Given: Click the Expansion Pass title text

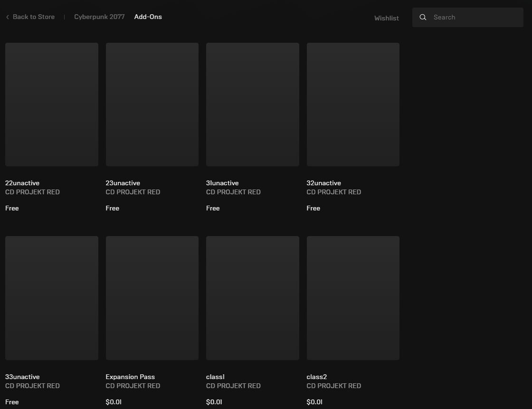Looking at the screenshot, I should (130, 377).
